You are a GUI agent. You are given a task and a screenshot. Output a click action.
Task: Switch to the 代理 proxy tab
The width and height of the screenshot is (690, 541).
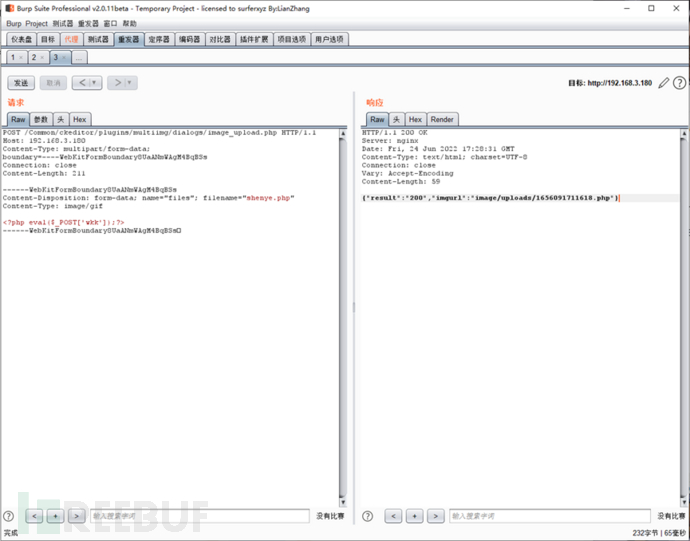pyautogui.click(x=71, y=40)
